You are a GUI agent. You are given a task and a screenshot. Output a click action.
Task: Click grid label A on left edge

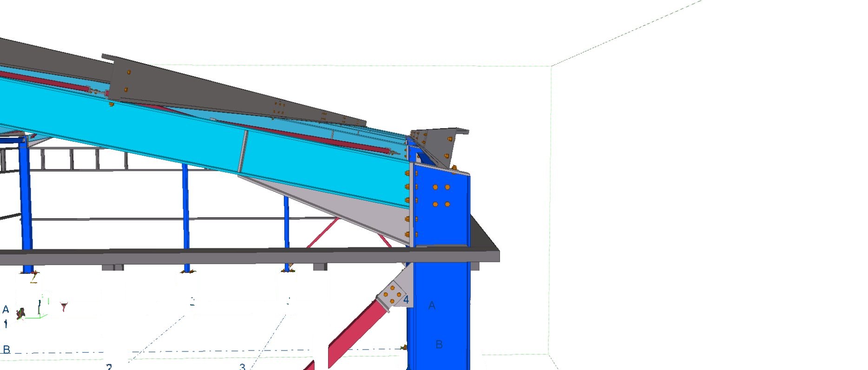6,309
